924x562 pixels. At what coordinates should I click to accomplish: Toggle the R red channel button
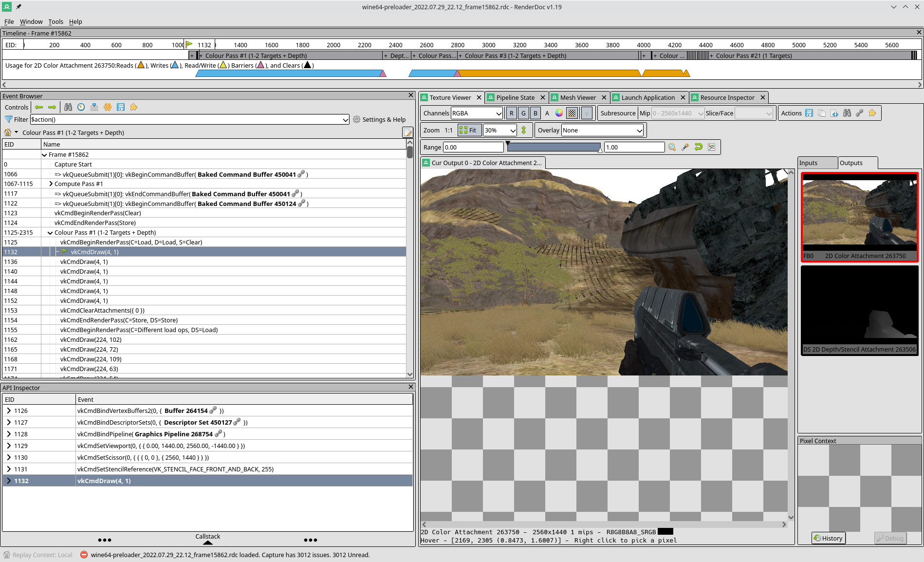click(511, 113)
